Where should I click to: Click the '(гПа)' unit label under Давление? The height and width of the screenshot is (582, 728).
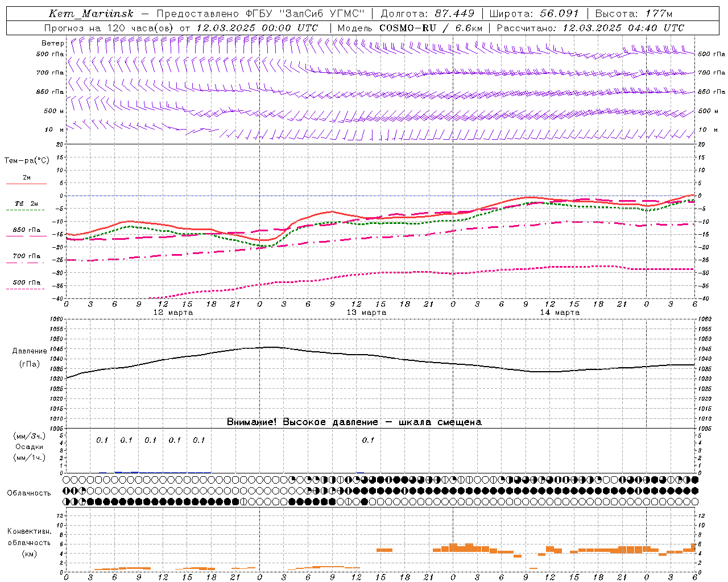coord(30,364)
